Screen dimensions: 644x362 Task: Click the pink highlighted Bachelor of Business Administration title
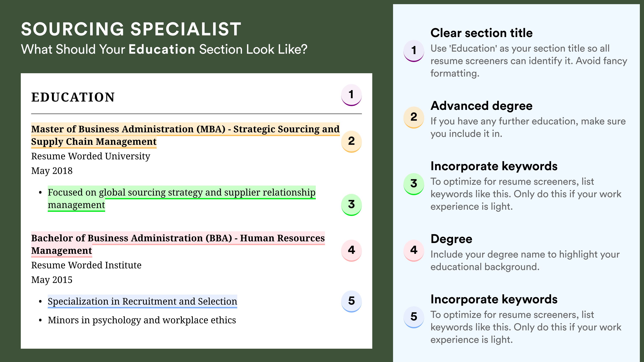click(x=178, y=244)
